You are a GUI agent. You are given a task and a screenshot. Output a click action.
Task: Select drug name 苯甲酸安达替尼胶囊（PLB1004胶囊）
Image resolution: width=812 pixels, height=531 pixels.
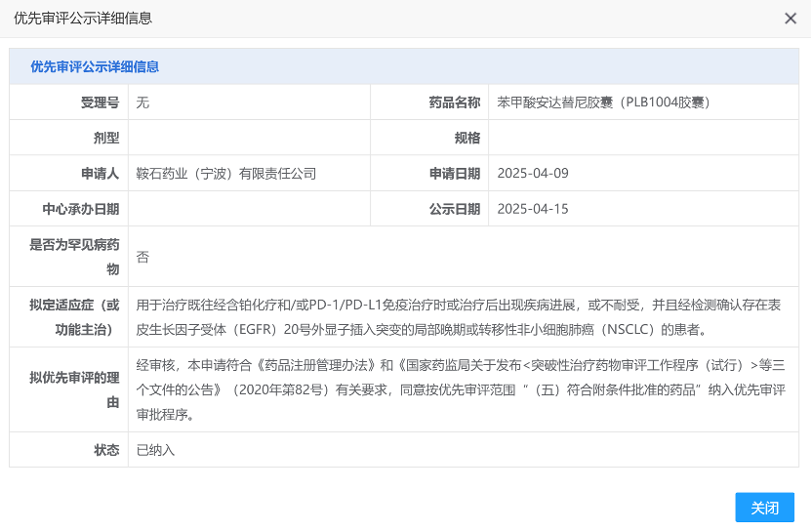point(603,102)
